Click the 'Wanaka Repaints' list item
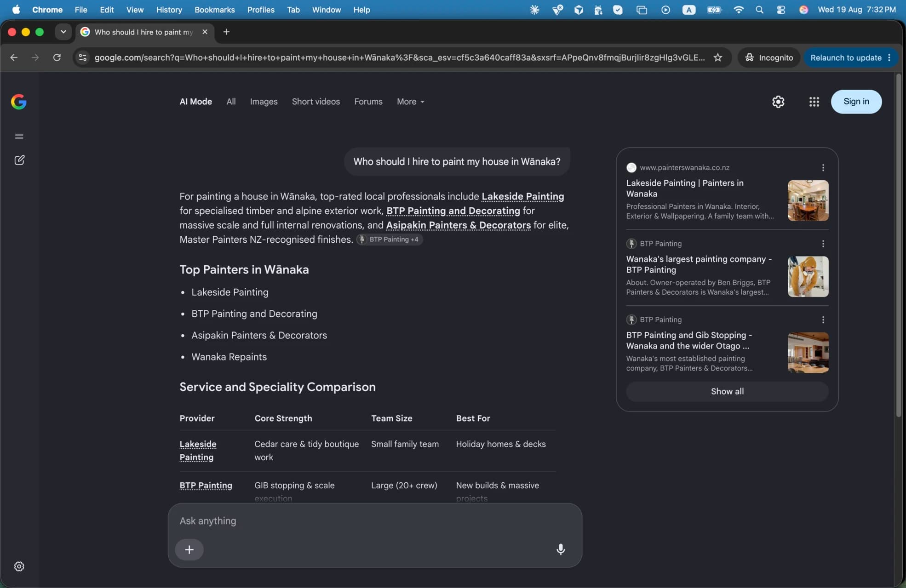This screenshot has height=588, width=906. (229, 357)
